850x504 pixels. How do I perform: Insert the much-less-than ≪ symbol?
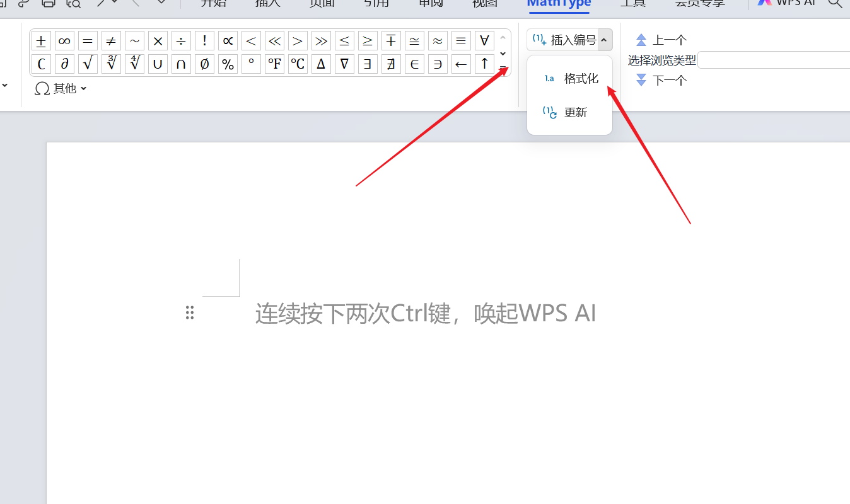[x=274, y=41]
